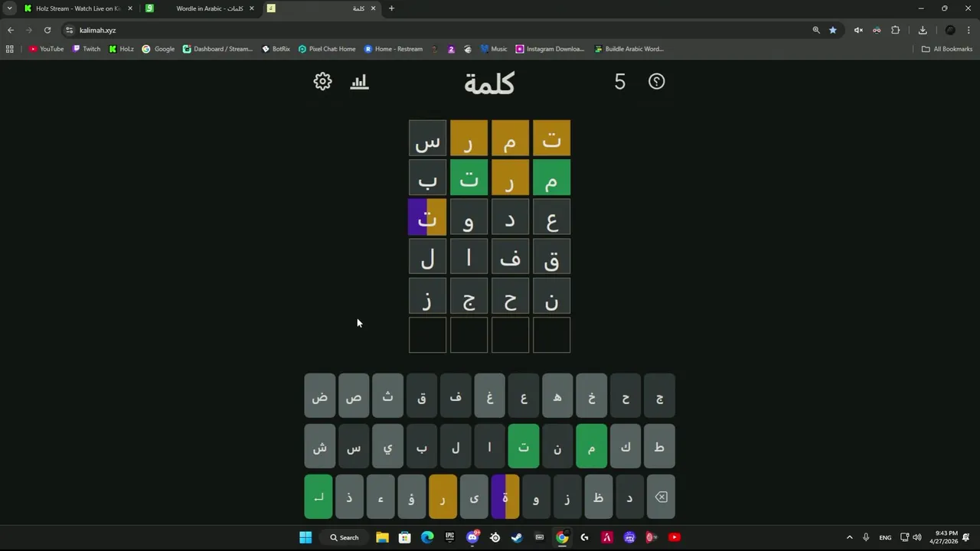Close the Holz Stream tab
The height and width of the screenshot is (551, 980).
pyautogui.click(x=129, y=8)
